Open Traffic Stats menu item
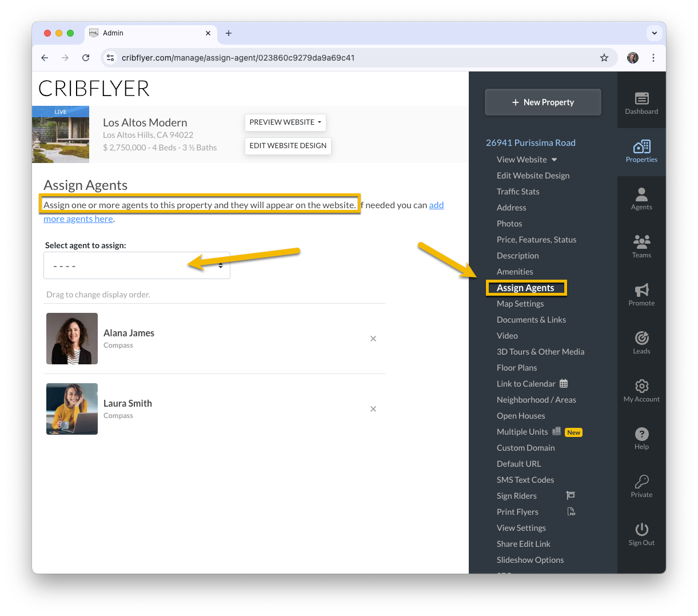698x616 pixels. click(x=518, y=192)
